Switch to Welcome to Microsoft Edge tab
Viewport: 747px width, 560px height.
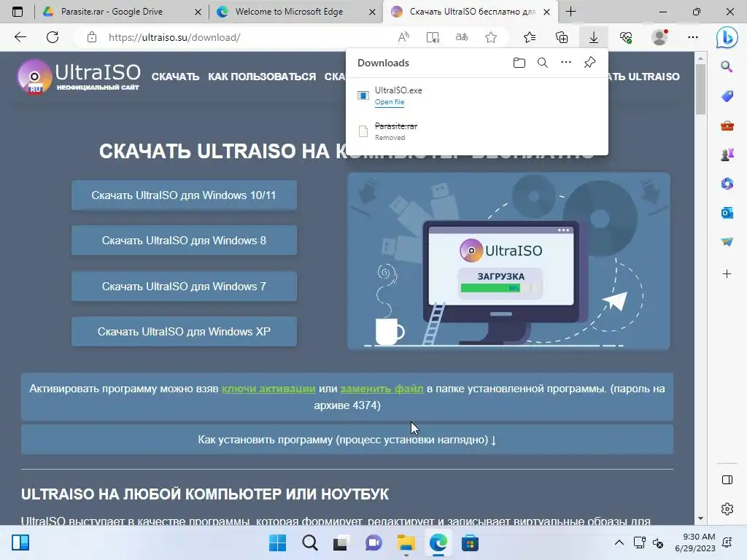pyautogui.click(x=289, y=12)
